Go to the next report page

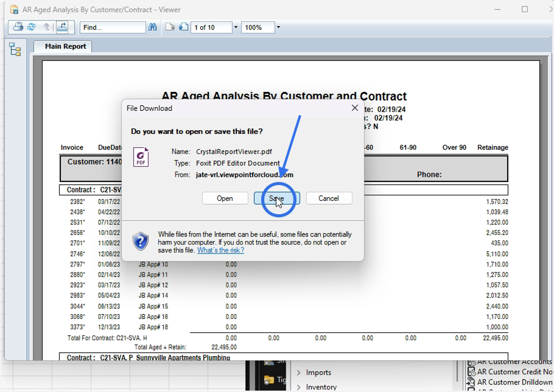(x=183, y=27)
